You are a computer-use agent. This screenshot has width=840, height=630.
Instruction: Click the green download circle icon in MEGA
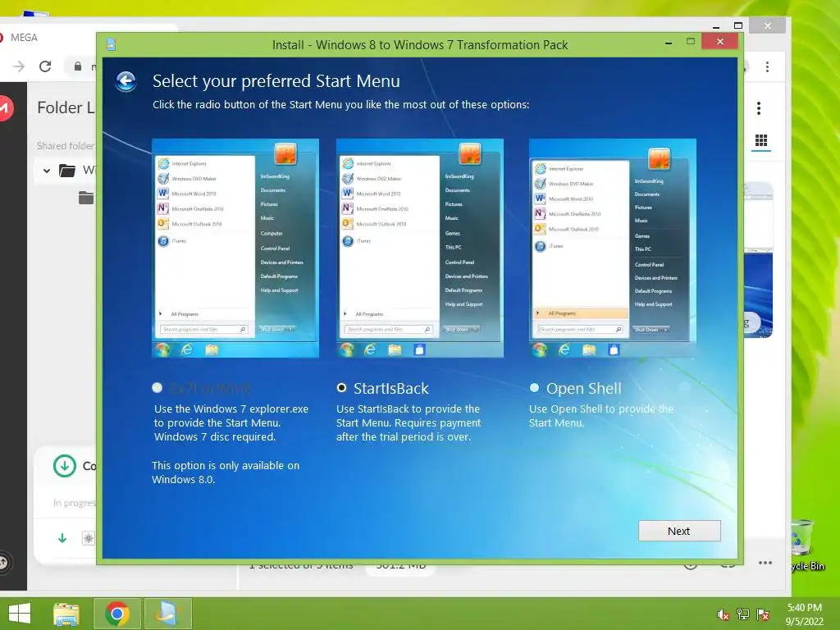64,466
